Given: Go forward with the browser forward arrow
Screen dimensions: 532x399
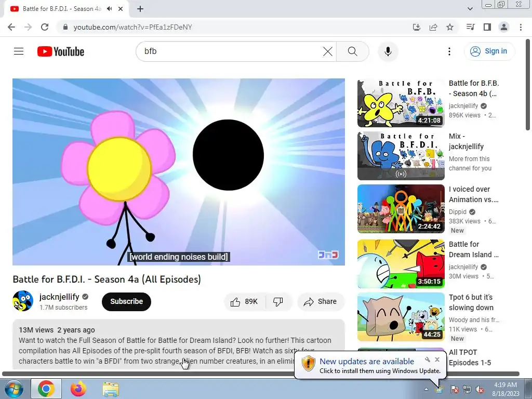Looking at the screenshot, I should coord(28,27).
